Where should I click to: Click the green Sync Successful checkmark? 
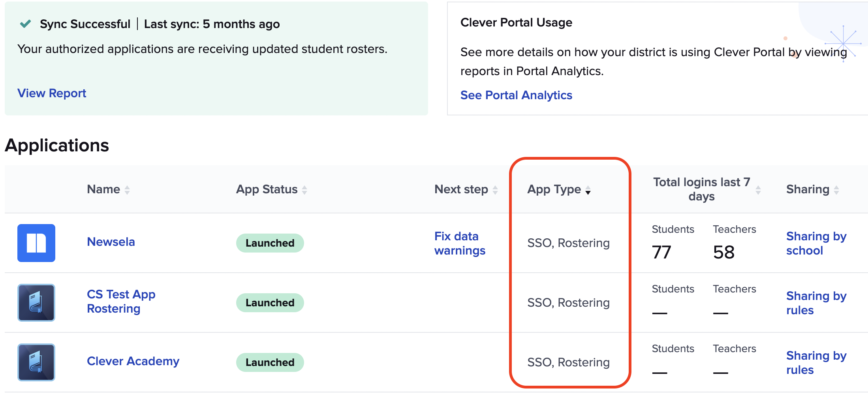[25, 23]
